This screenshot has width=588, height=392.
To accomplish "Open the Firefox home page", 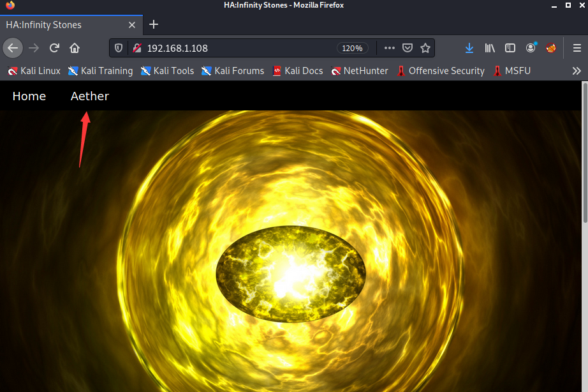I will pyautogui.click(x=75, y=48).
